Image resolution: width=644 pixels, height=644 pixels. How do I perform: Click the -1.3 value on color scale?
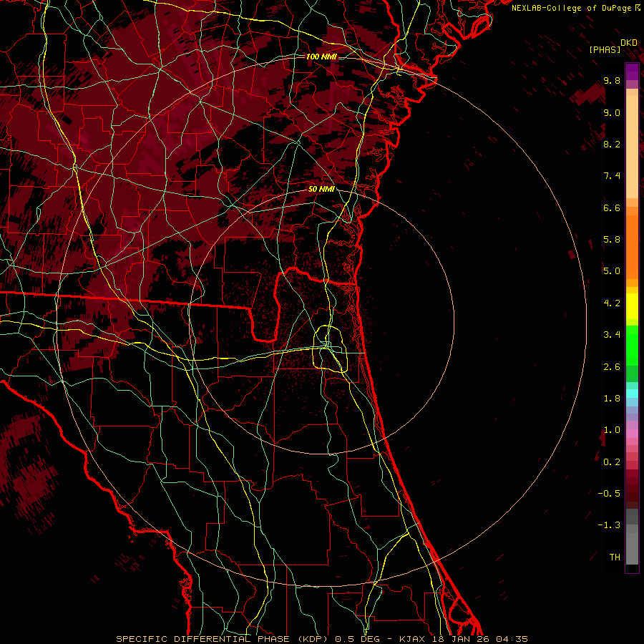click(x=609, y=525)
